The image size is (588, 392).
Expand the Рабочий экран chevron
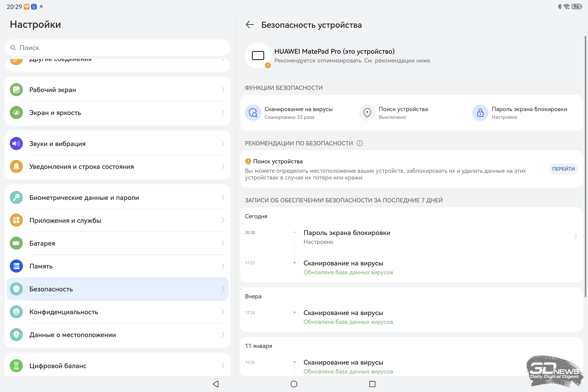pos(223,90)
